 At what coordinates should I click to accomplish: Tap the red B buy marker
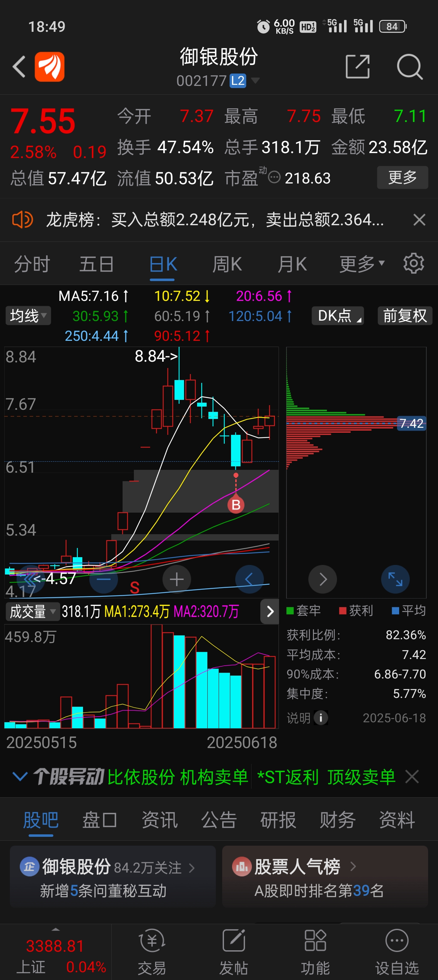(236, 505)
